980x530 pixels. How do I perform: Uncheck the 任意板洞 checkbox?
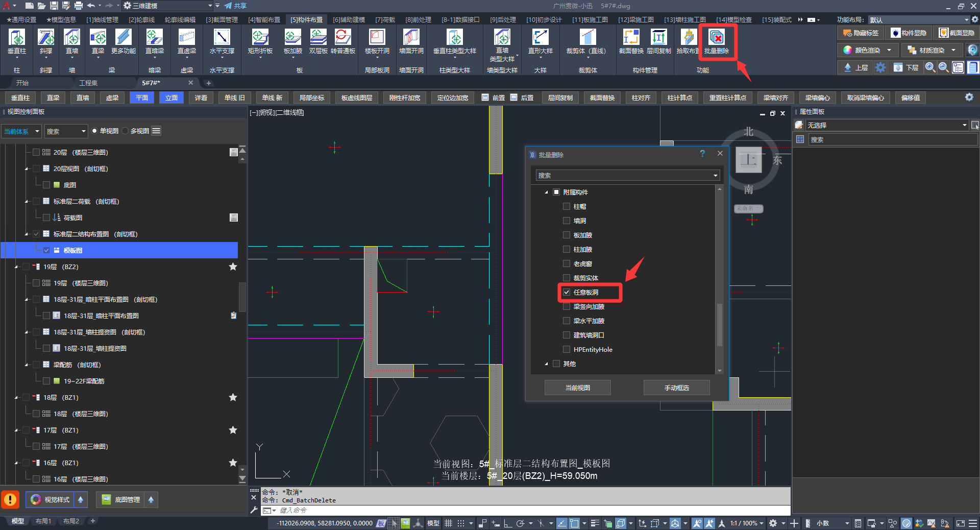coord(567,293)
